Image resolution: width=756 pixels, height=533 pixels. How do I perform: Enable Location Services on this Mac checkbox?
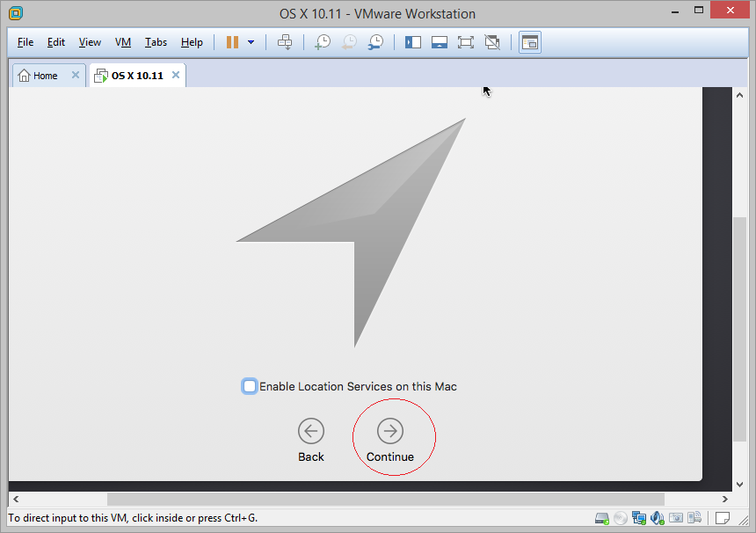coord(250,386)
